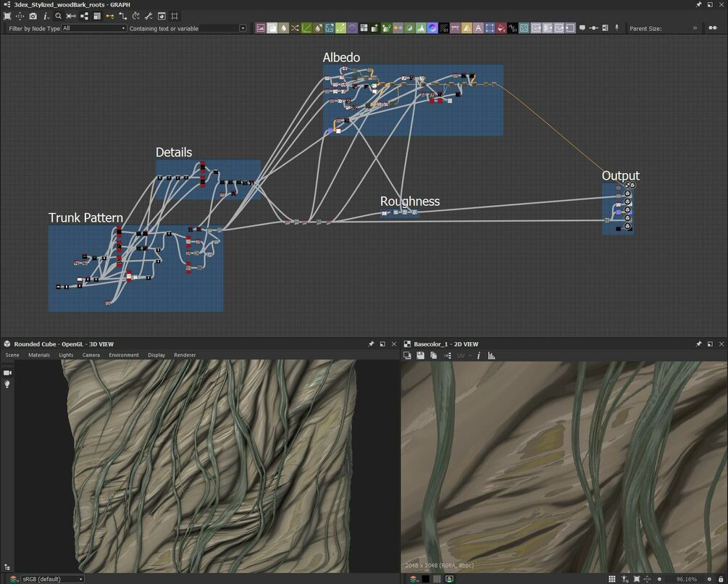The height and width of the screenshot is (584, 728).
Task: Open the sRGB (default) color space dropdown
Action: click(52, 579)
